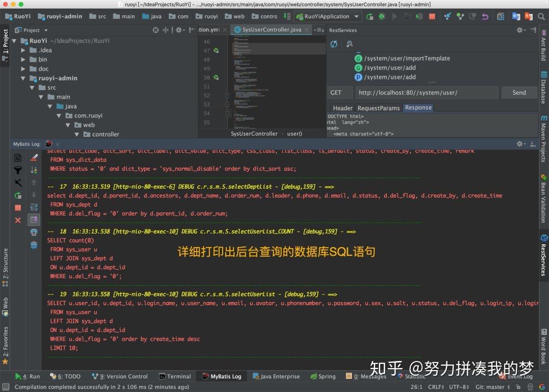This screenshot has height=392, width=549.
Task: Refresh the RestServices list
Action: (x=334, y=44)
